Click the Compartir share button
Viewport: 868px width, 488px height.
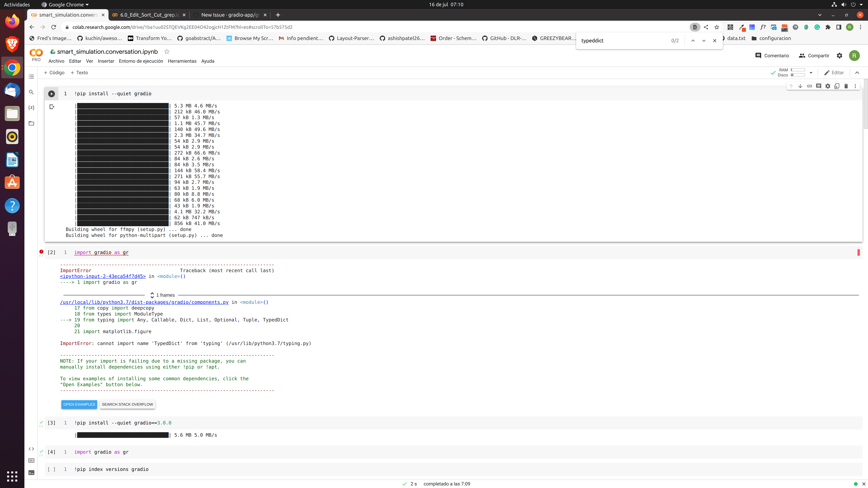tap(814, 56)
